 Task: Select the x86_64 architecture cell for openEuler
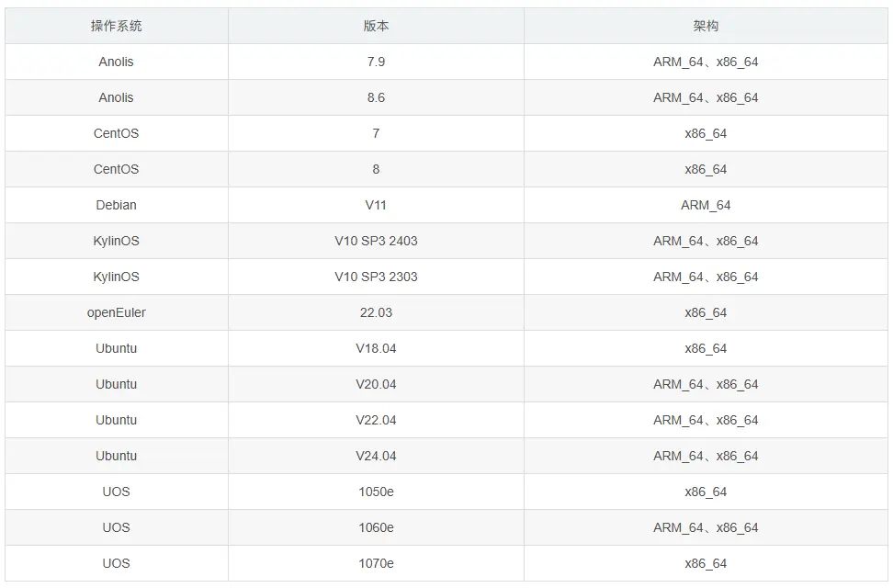[x=706, y=312]
